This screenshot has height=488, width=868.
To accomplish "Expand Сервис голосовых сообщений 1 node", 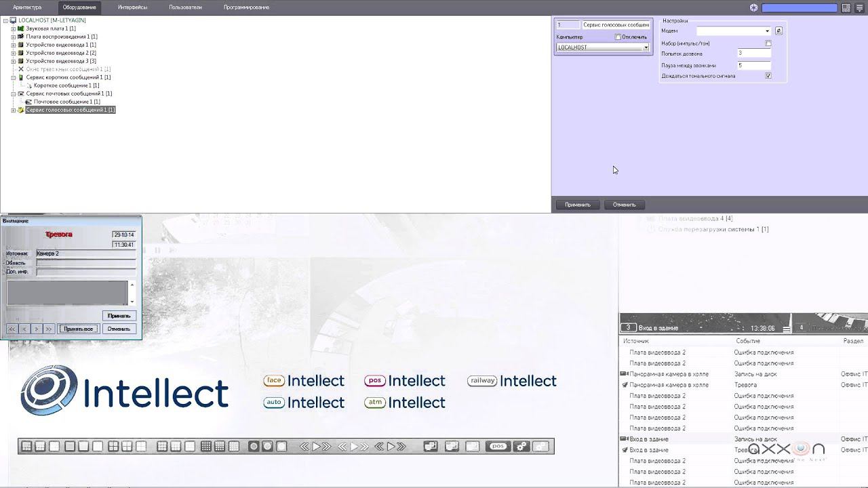I will [x=13, y=110].
